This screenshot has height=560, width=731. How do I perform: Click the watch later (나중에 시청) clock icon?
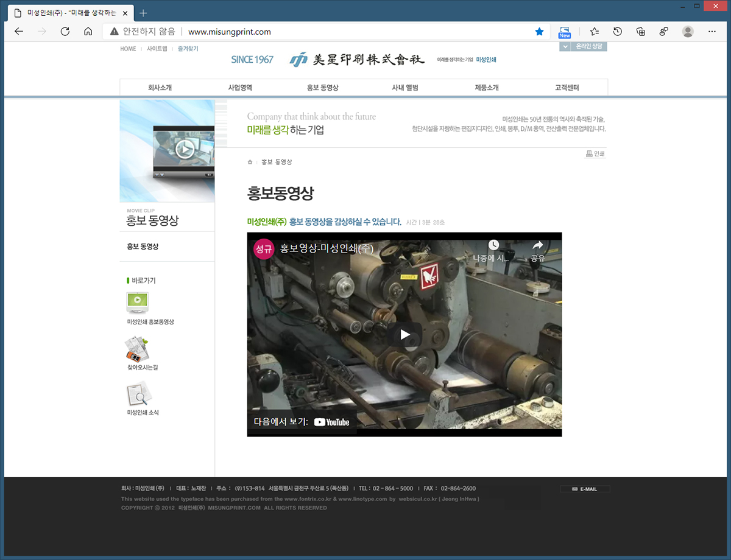coord(493,245)
